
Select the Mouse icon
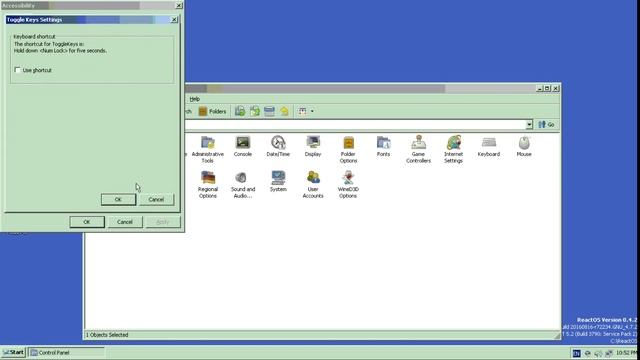[524, 146]
